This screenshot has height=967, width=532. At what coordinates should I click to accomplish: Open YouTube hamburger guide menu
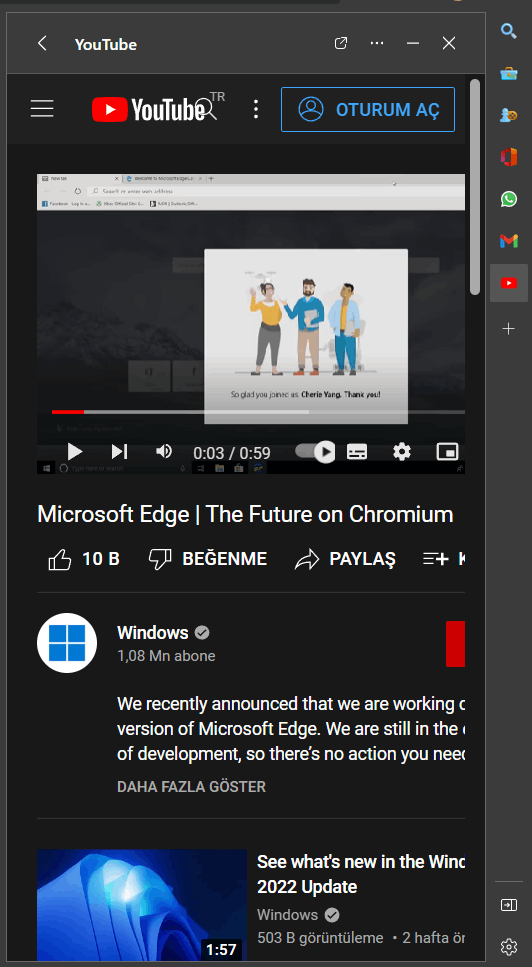tap(42, 109)
